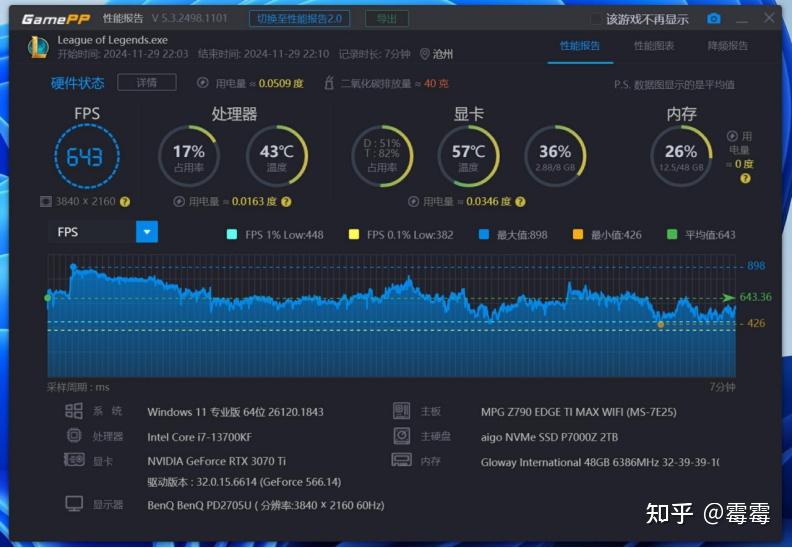Click the GPU 57°C temperature gauge
Image resolution: width=792 pixels, height=548 pixels.
468,156
